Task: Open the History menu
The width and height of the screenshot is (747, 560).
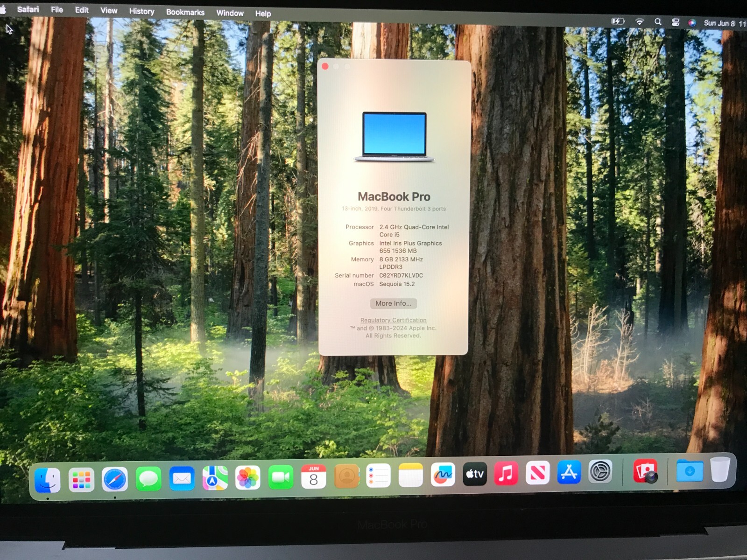Action: pos(141,11)
